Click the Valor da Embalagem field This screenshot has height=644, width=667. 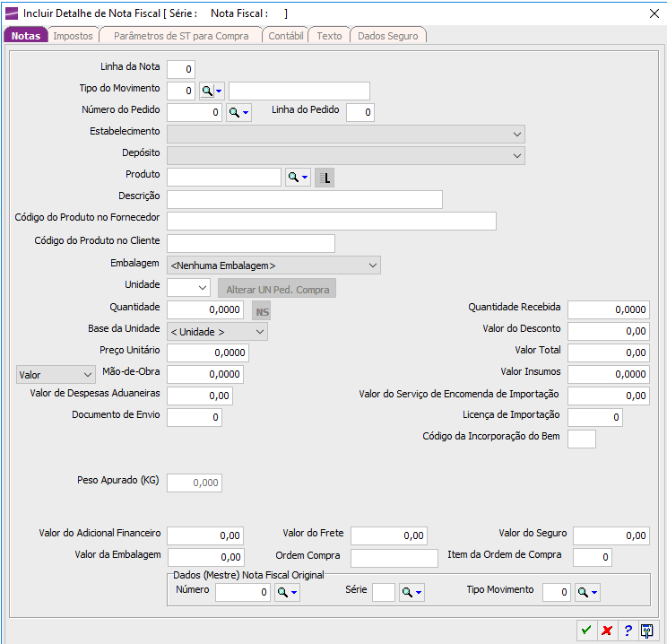[206, 557]
